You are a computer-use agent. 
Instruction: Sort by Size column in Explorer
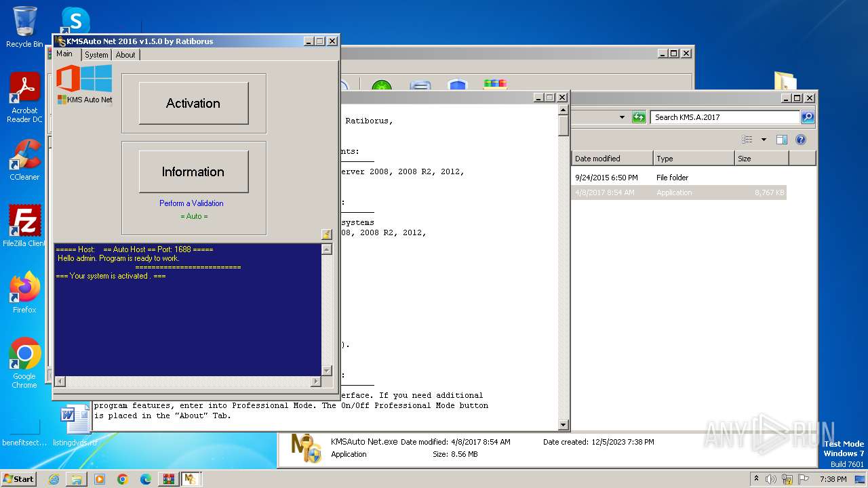(762, 159)
